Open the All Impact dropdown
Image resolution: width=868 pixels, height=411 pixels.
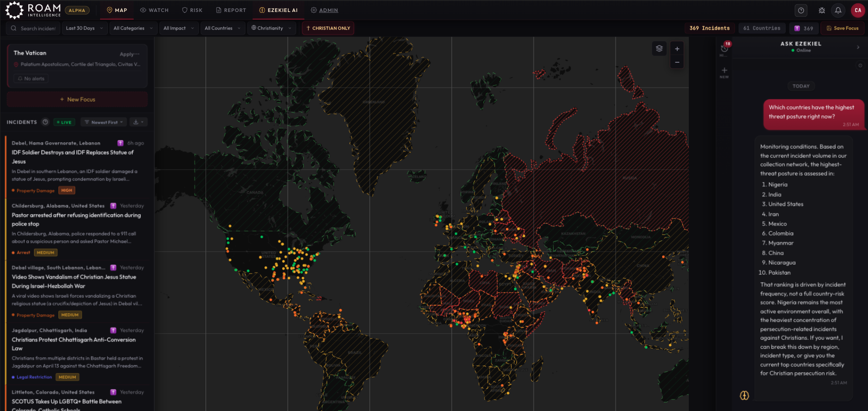[178, 28]
